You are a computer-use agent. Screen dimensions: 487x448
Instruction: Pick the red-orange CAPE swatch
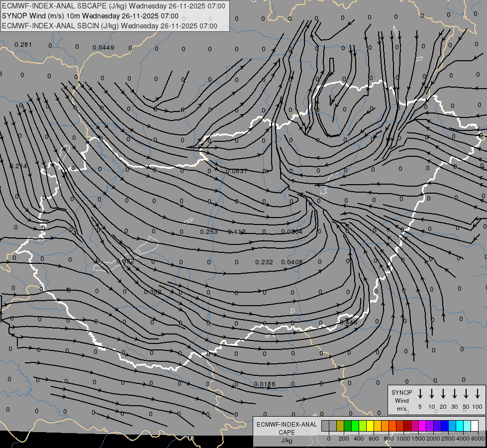pyautogui.click(x=392, y=426)
